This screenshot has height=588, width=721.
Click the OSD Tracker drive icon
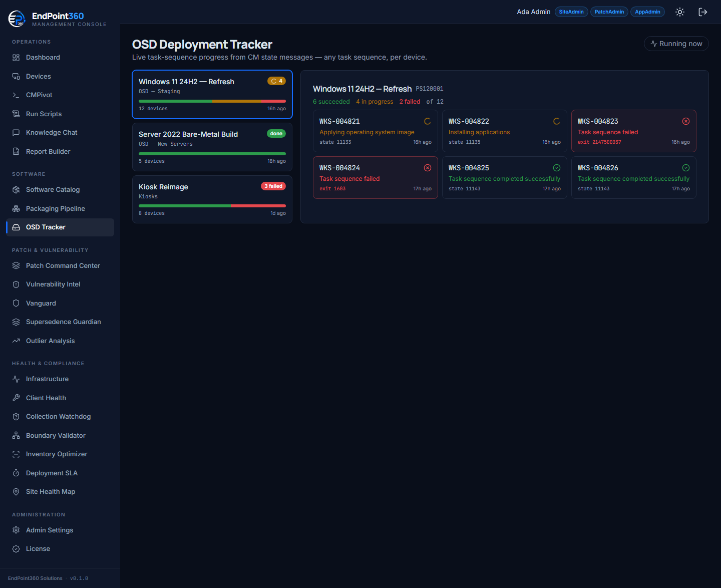[16, 227]
